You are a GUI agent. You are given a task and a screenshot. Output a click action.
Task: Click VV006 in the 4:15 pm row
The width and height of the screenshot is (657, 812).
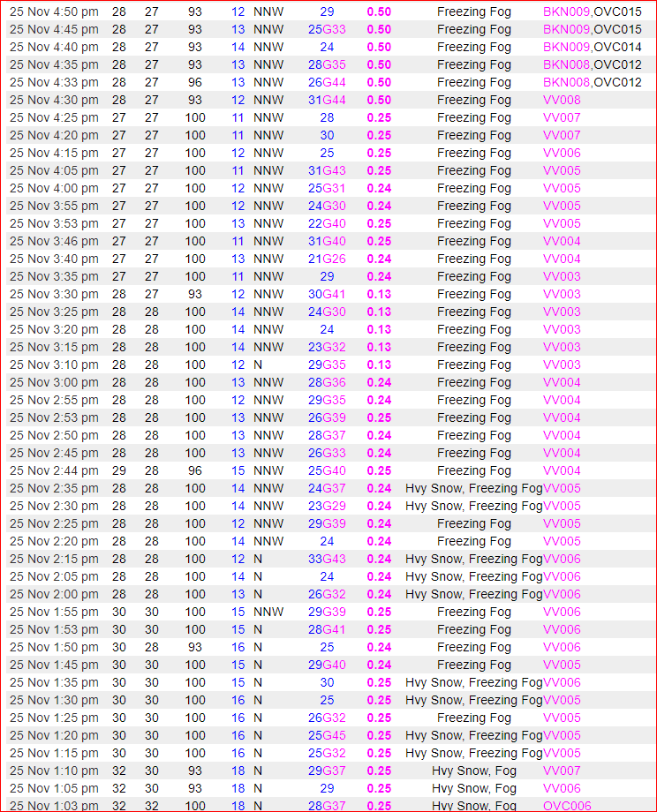(x=562, y=153)
